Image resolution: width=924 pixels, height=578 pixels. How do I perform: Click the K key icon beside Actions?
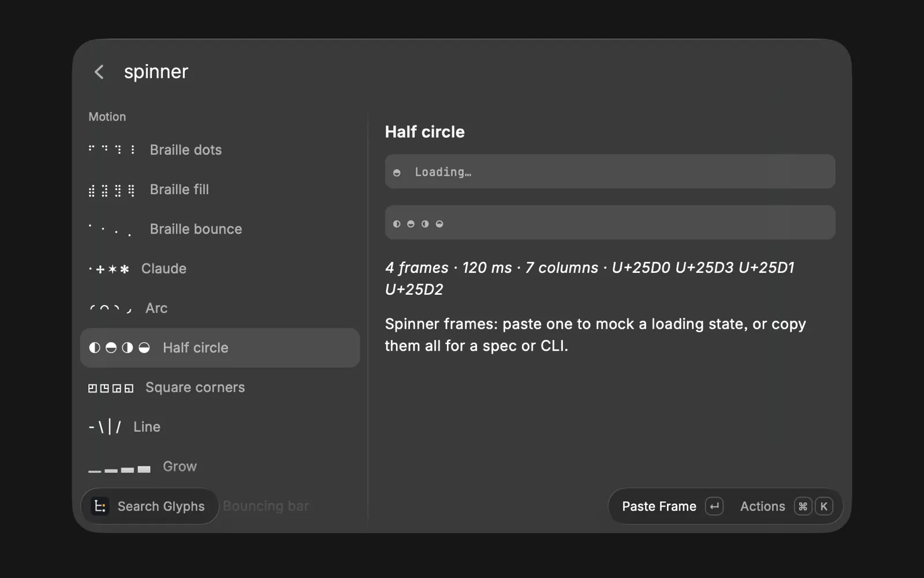tap(824, 506)
